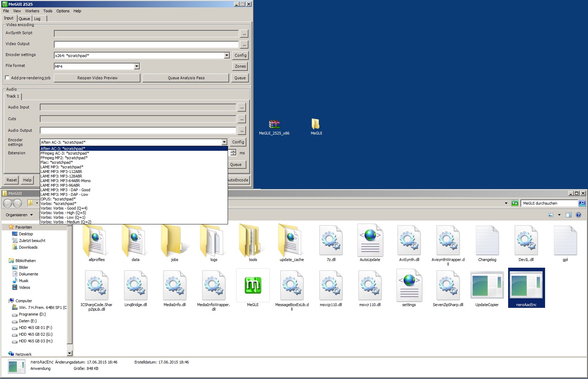Click the Help button beside Reset
Viewport: 588px width, 379px height.
(27, 180)
